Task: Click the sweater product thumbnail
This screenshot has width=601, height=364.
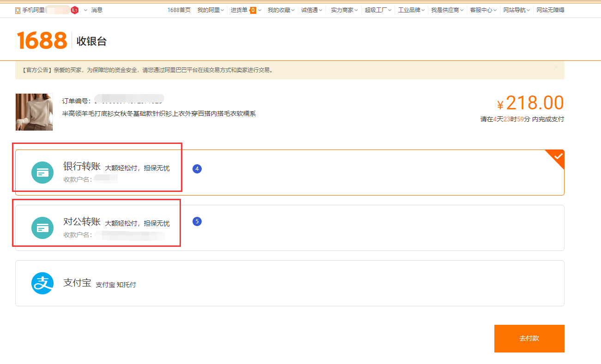Action: pos(34,112)
